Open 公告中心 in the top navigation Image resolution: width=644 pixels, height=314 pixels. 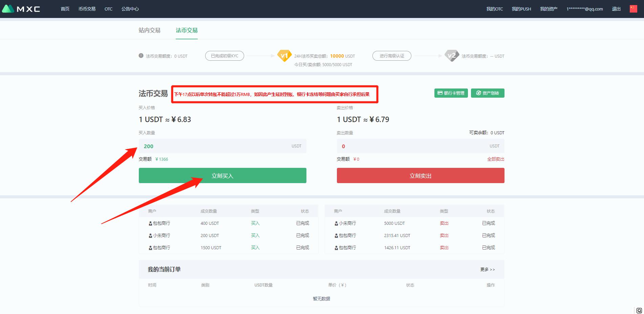coord(130,9)
